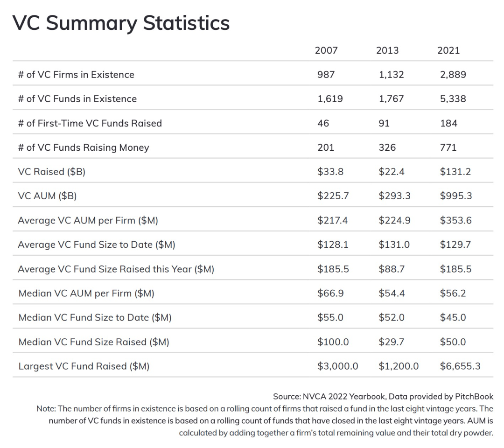Select the 2013 column header
Screen dimensions: 504x448
point(387,50)
